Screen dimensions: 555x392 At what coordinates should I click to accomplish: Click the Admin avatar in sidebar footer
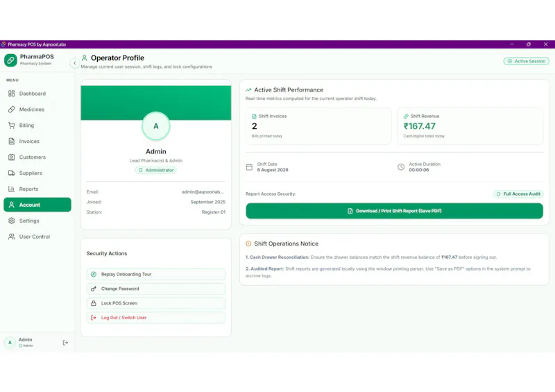click(10, 343)
